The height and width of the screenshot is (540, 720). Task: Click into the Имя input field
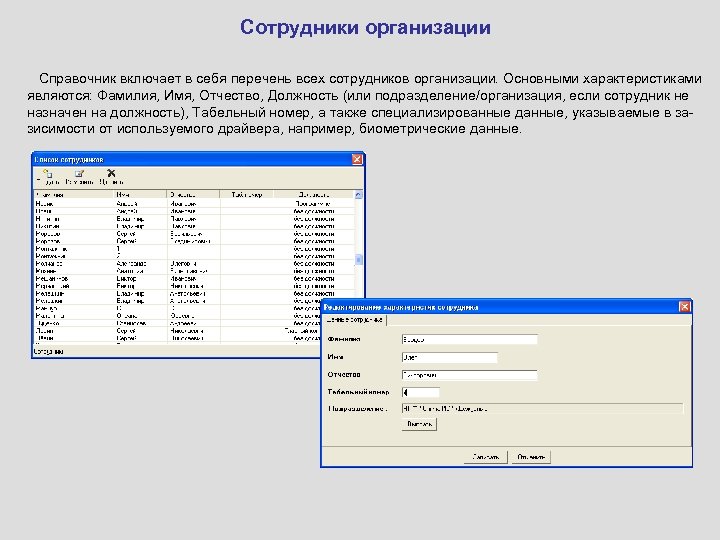(450, 357)
